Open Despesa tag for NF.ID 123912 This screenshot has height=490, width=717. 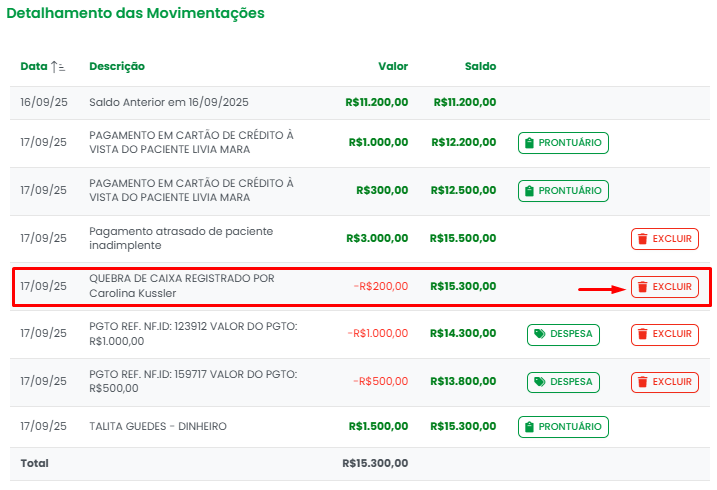tap(563, 334)
